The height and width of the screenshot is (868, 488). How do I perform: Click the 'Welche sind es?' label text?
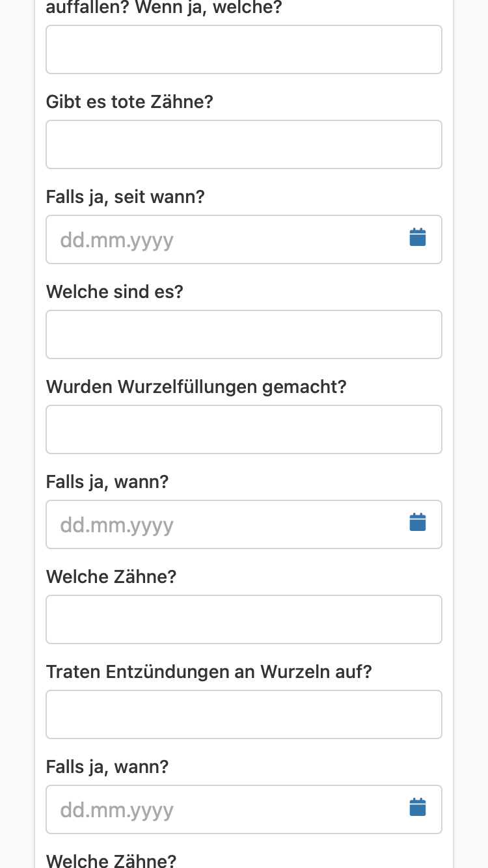point(115,292)
